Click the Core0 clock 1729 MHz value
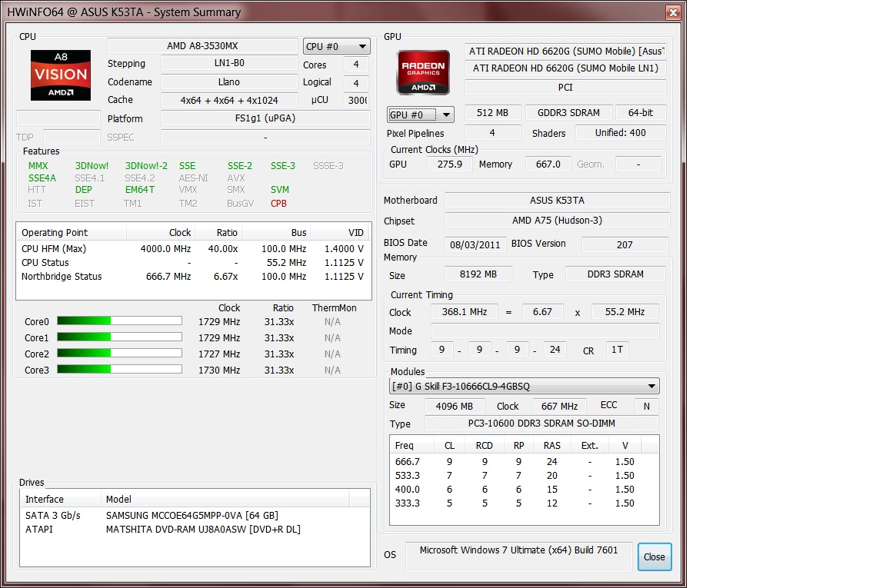Screen dimensions: 886x588 point(219,322)
